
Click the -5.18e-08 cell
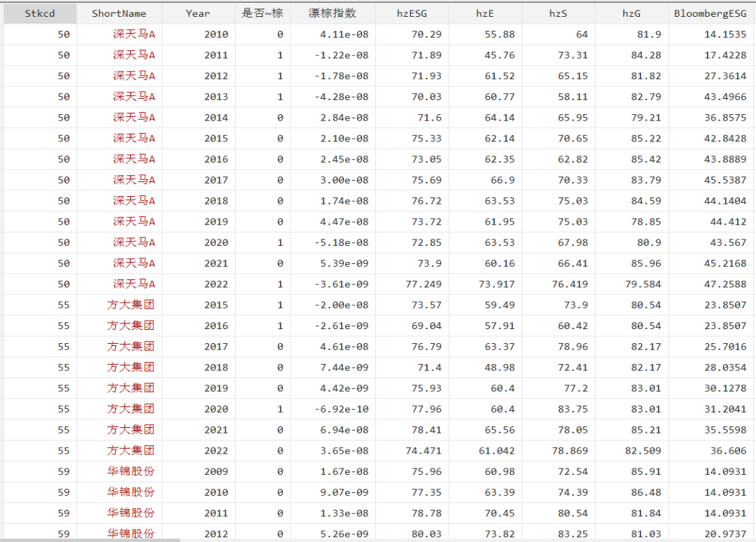tap(332, 242)
